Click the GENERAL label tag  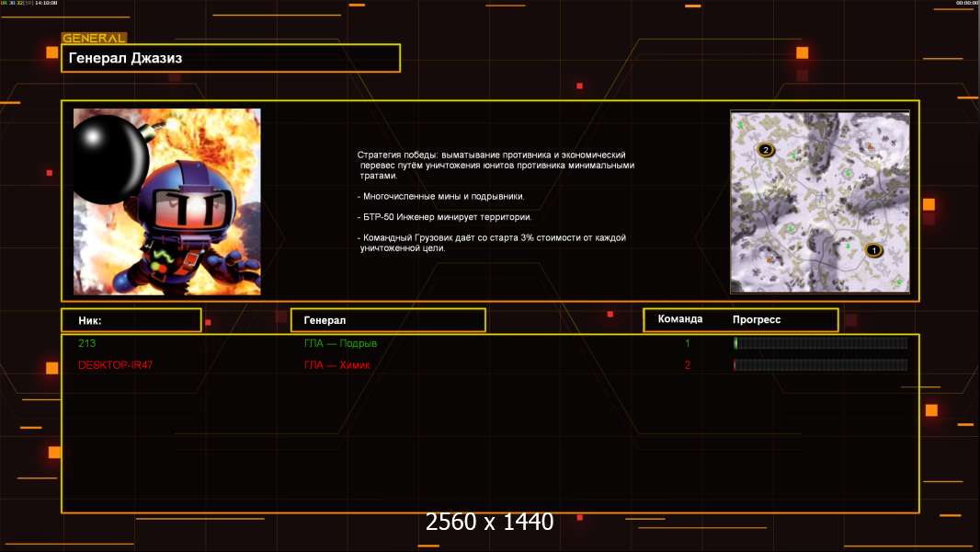95,38
